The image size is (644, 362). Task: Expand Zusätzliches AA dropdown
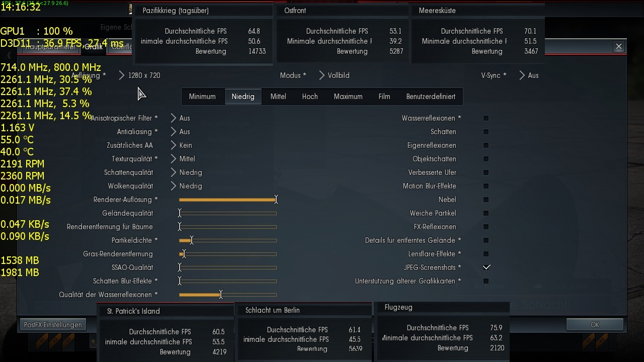coord(182,145)
